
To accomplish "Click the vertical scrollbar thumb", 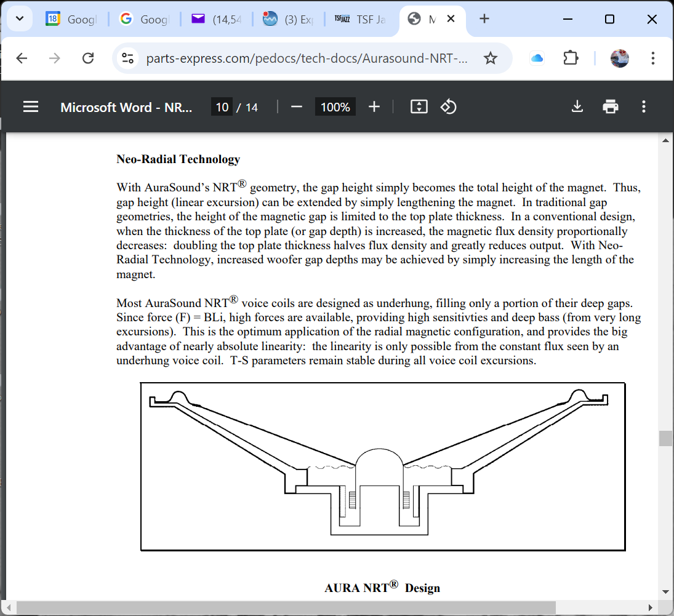I will pos(665,439).
